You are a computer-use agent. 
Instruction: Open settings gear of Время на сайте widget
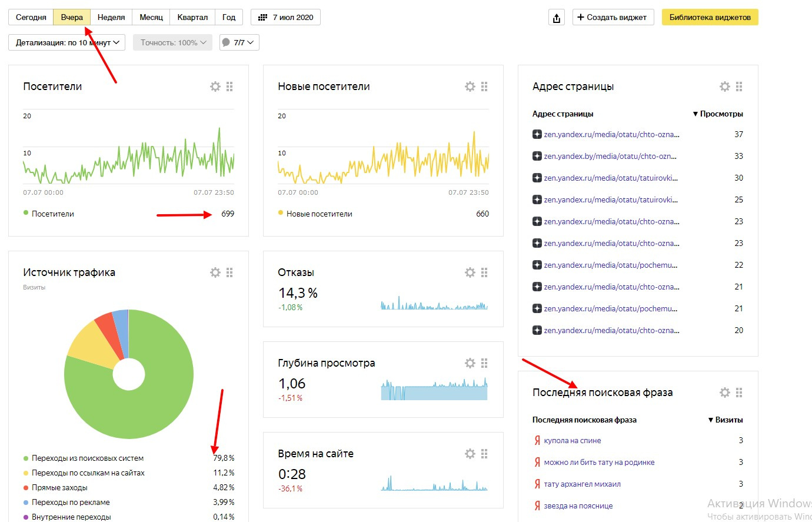470,454
